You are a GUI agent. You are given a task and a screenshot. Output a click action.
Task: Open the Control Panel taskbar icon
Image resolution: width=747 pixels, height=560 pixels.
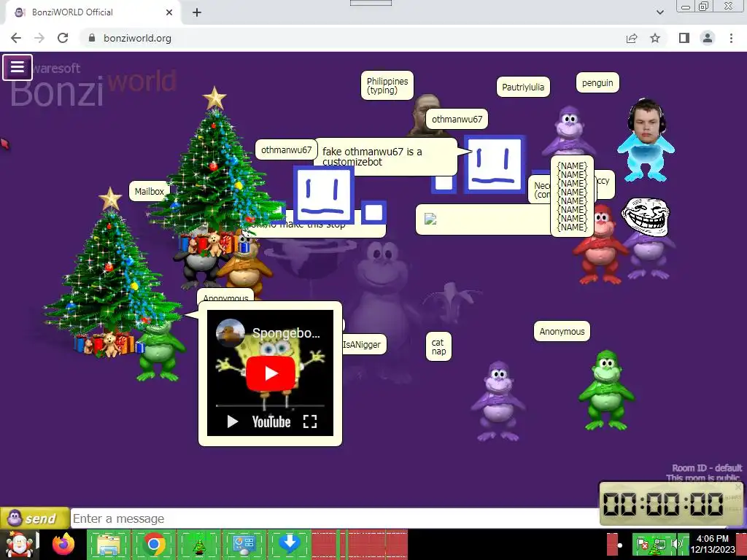(x=244, y=544)
